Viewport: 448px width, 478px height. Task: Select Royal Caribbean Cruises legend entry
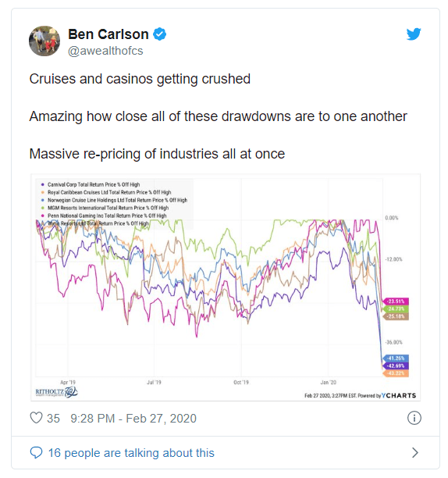pyautogui.click(x=106, y=192)
